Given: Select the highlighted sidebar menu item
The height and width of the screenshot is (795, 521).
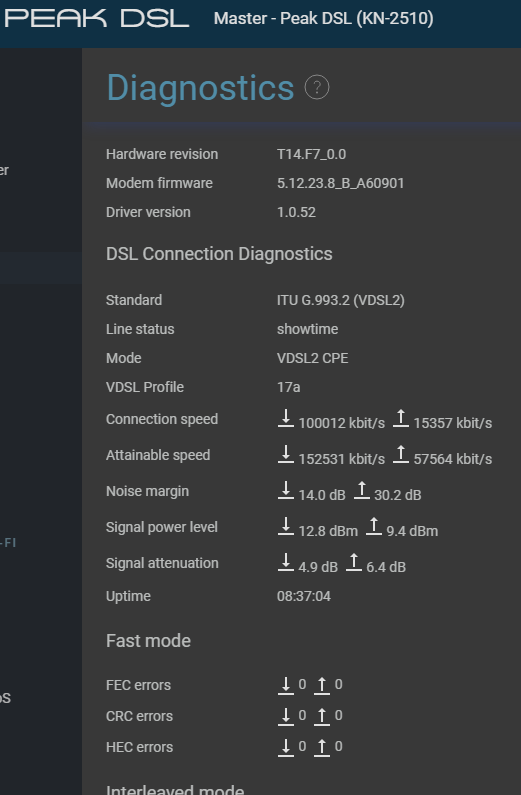Looking at the screenshot, I should click(x=41, y=267).
